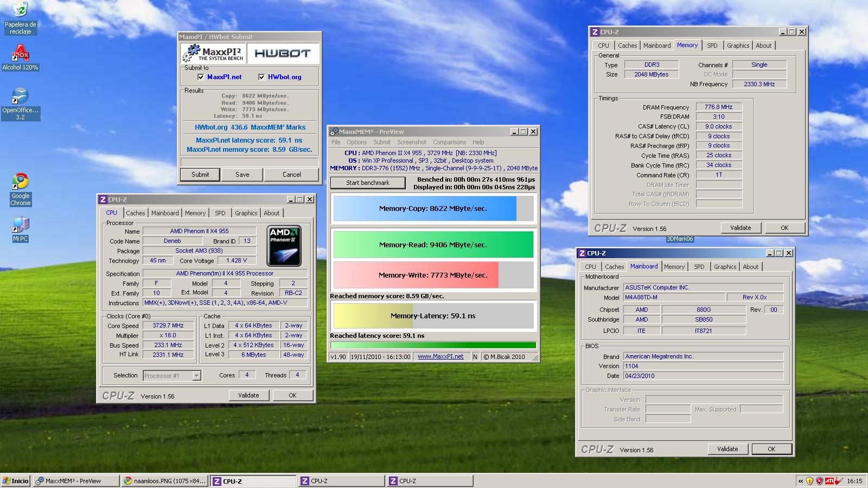Image resolution: width=868 pixels, height=488 pixels.
Task: Click the MaxxMEM² title bar icon
Action: (334, 132)
